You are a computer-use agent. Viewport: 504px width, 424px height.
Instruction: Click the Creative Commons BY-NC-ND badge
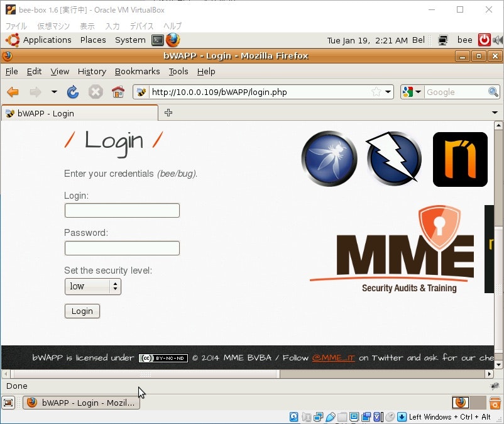163,358
